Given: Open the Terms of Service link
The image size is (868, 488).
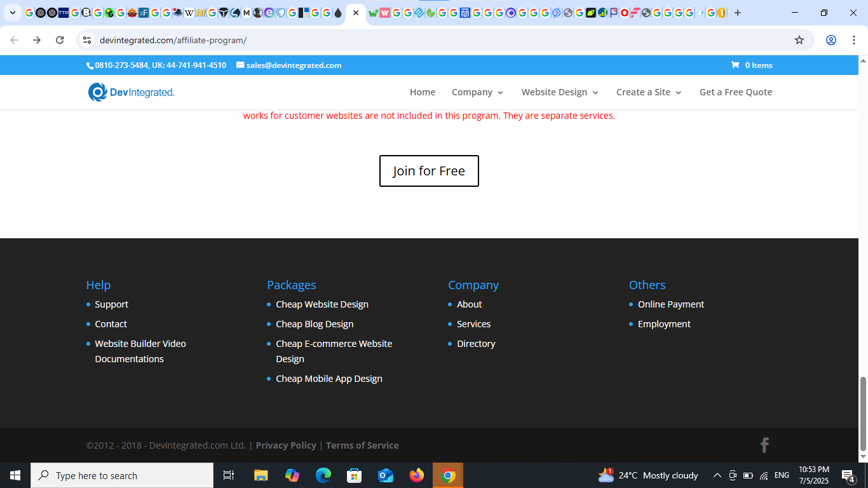Looking at the screenshot, I should tap(362, 445).
